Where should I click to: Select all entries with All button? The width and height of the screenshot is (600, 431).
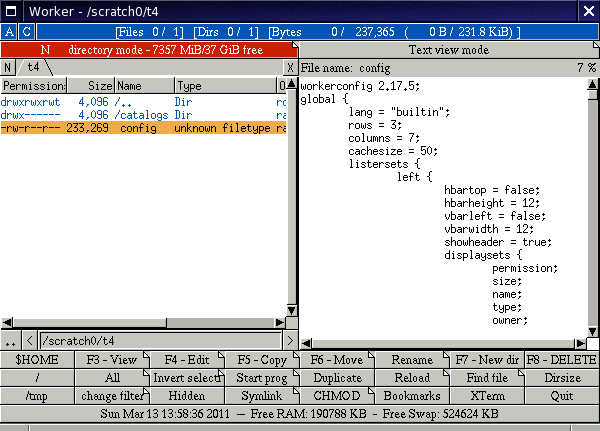112,378
